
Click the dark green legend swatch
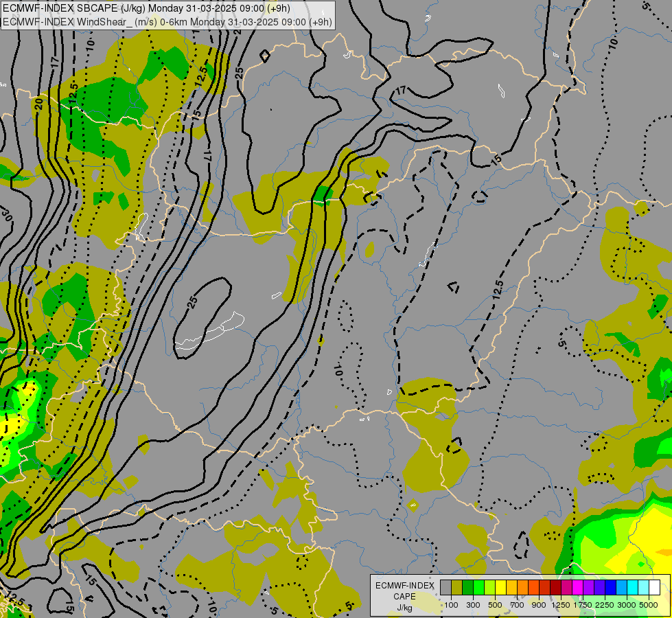point(467,588)
